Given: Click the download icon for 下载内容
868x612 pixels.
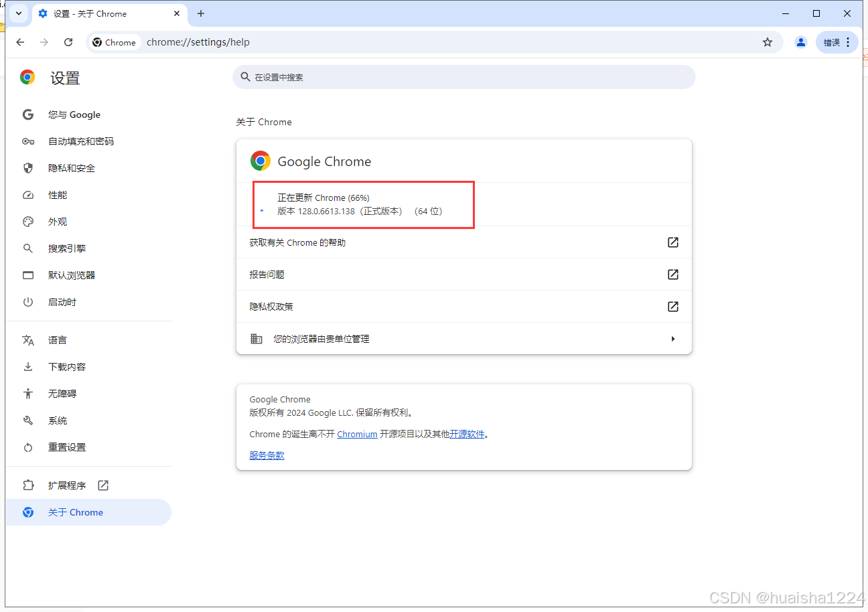Looking at the screenshot, I should pos(28,367).
